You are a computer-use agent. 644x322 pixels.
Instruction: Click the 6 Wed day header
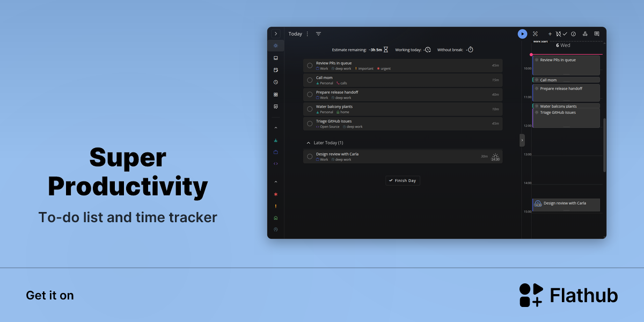tap(563, 46)
